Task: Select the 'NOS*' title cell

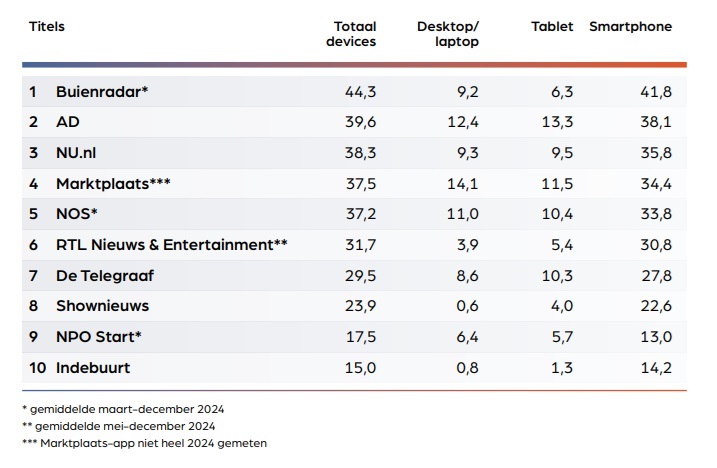Action: pyautogui.click(x=77, y=214)
